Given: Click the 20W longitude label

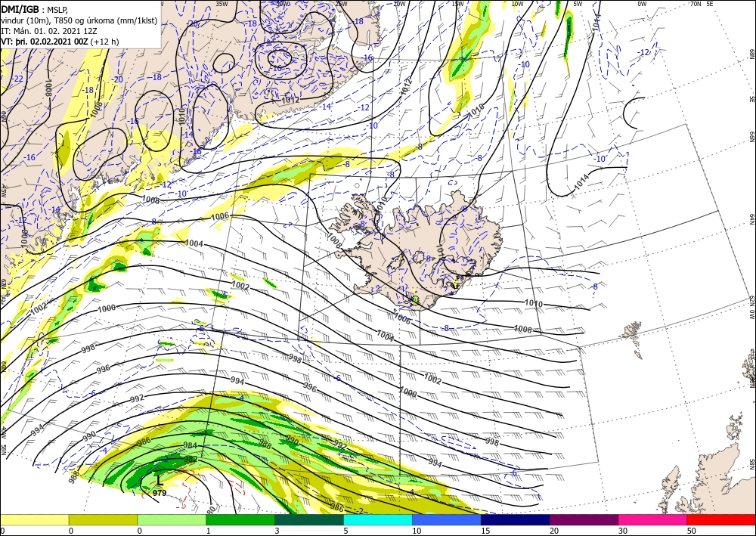Looking at the screenshot, I should point(398,4).
